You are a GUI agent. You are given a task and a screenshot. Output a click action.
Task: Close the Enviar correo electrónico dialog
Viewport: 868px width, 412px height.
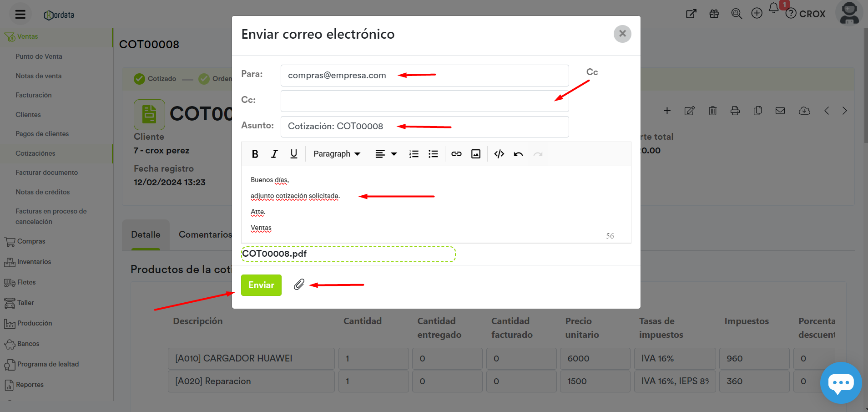coord(622,34)
